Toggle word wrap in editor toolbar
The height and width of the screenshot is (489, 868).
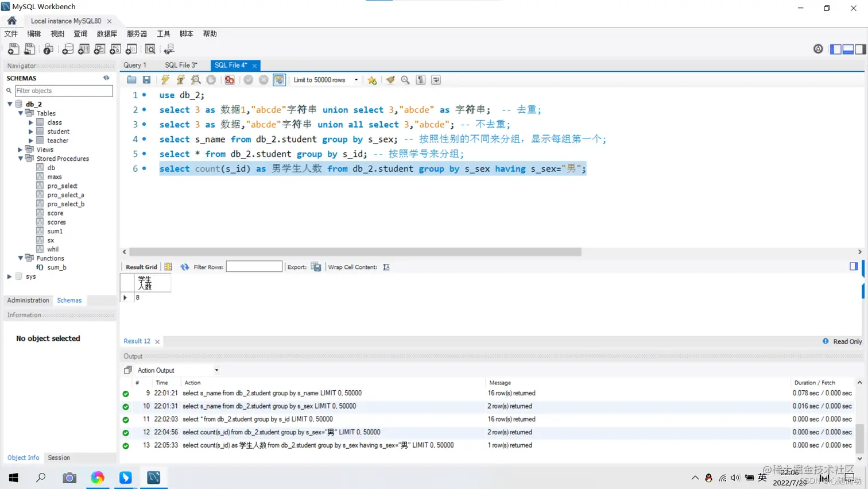436,80
